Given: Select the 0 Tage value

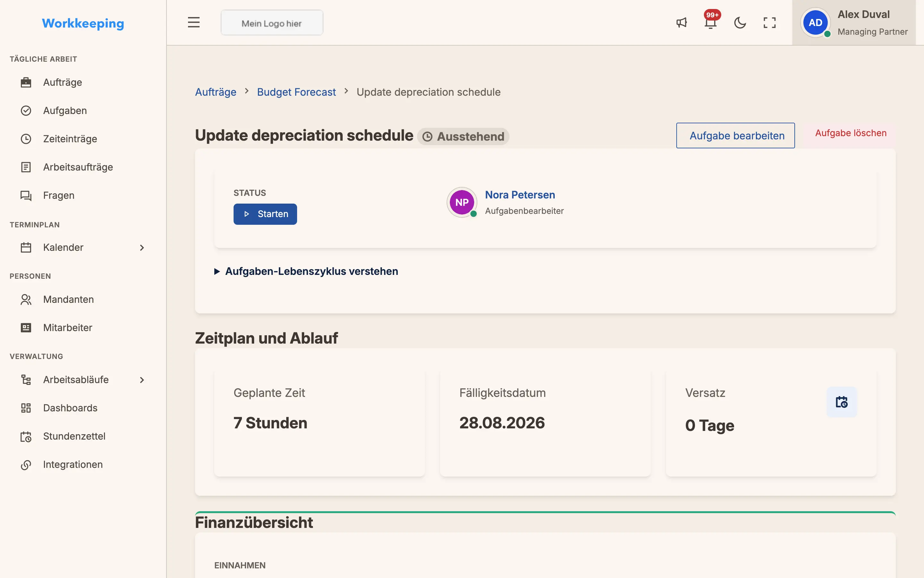Looking at the screenshot, I should [709, 425].
